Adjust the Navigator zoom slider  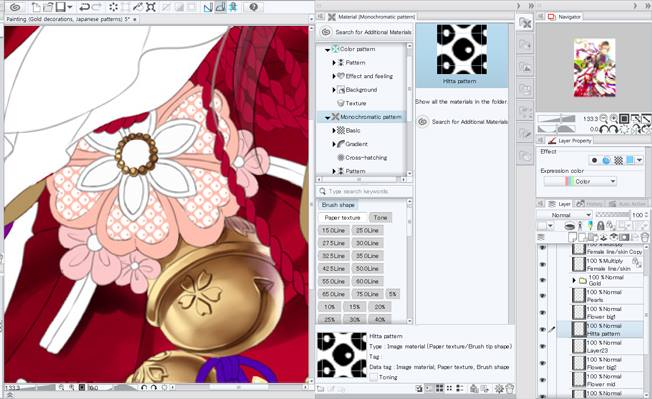click(556, 119)
